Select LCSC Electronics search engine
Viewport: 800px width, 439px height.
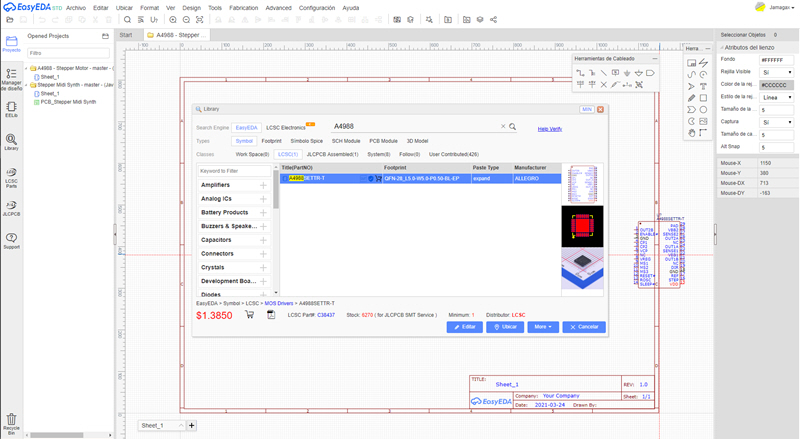click(x=286, y=128)
